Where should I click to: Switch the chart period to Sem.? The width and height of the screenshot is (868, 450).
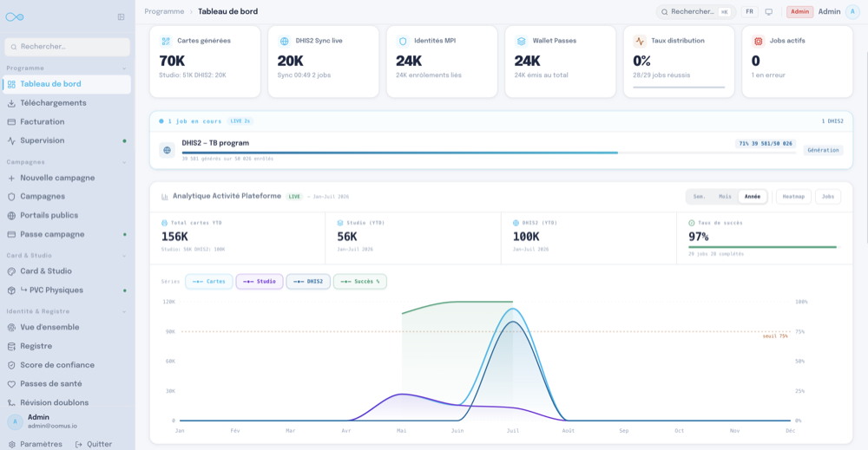[x=699, y=197]
